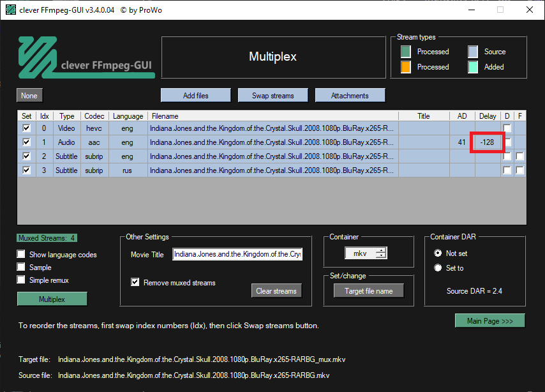Go to Main Page >>>
545x392 pixels.
[x=489, y=320]
